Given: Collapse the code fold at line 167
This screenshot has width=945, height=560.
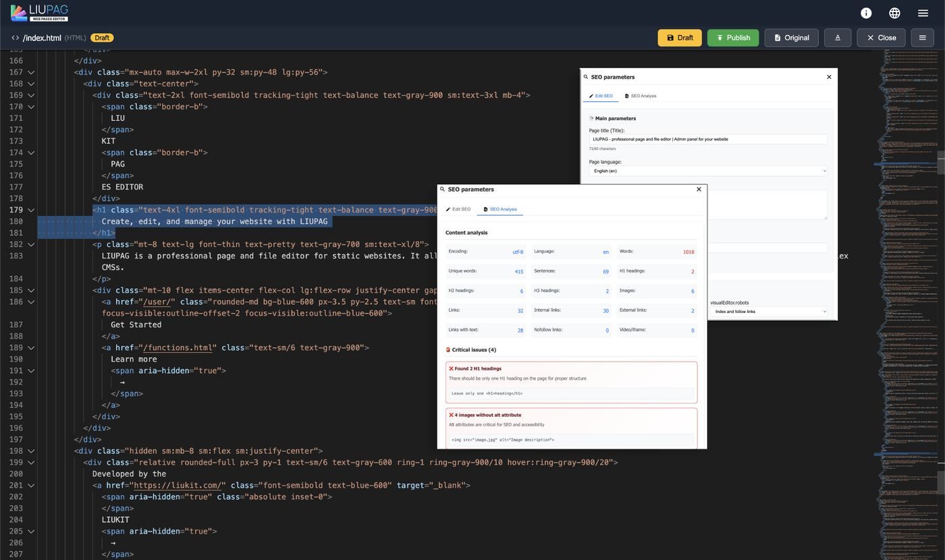Looking at the screenshot, I should [x=31, y=72].
